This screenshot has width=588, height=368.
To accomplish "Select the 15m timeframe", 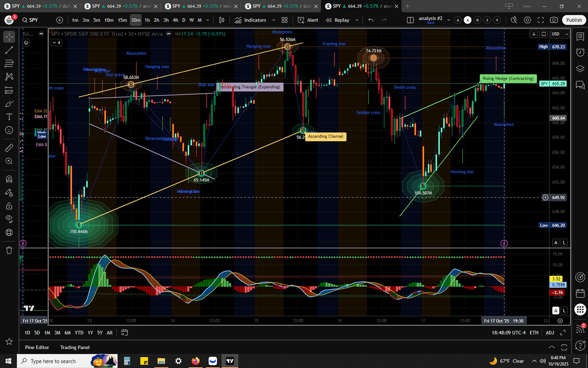I will pos(122,20).
